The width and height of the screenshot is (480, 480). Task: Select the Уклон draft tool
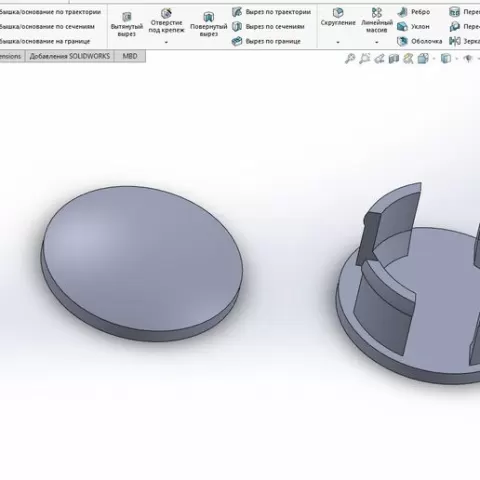[413, 27]
